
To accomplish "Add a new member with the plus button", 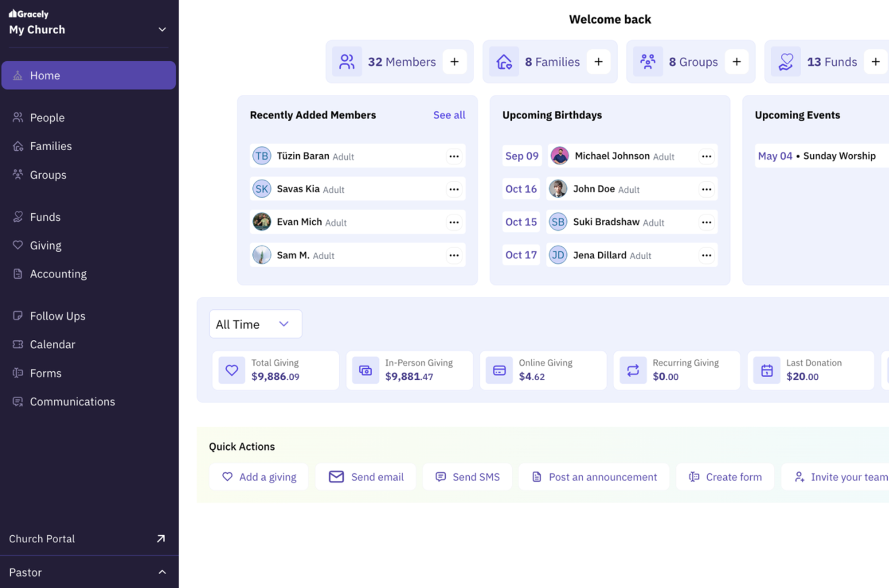I will pyautogui.click(x=455, y=61).
